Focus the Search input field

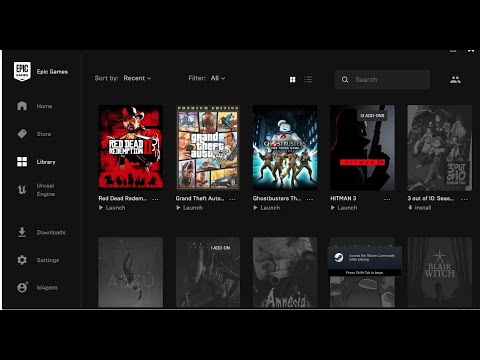point(382,80)
